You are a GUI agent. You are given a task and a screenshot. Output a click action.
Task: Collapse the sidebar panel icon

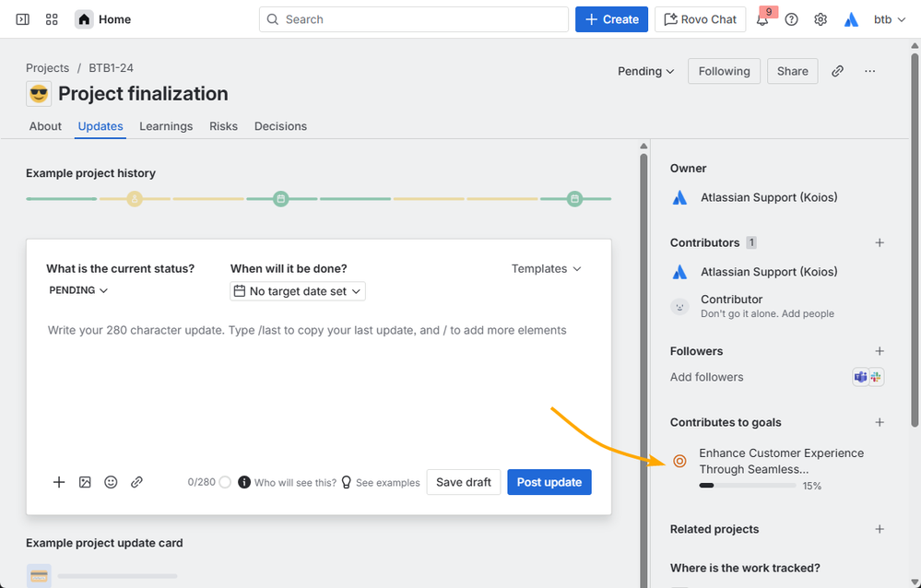click(x=22, y=19)
